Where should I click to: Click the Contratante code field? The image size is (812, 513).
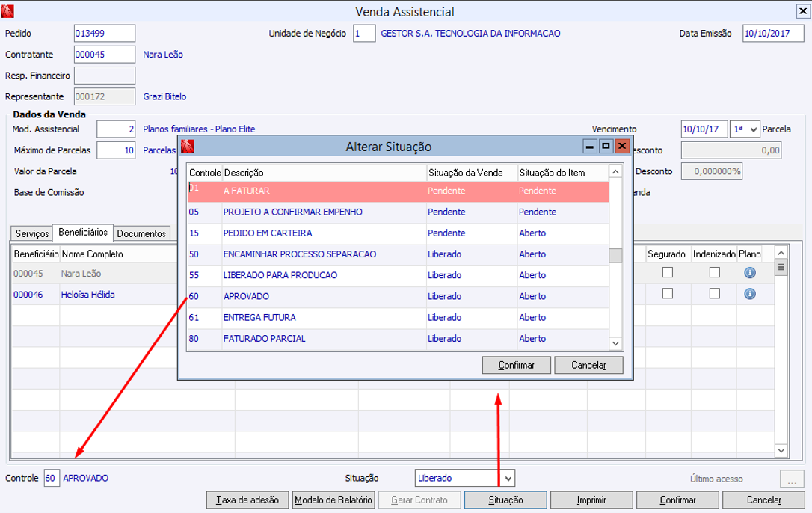pyautogui.click(x=105, y=55)
